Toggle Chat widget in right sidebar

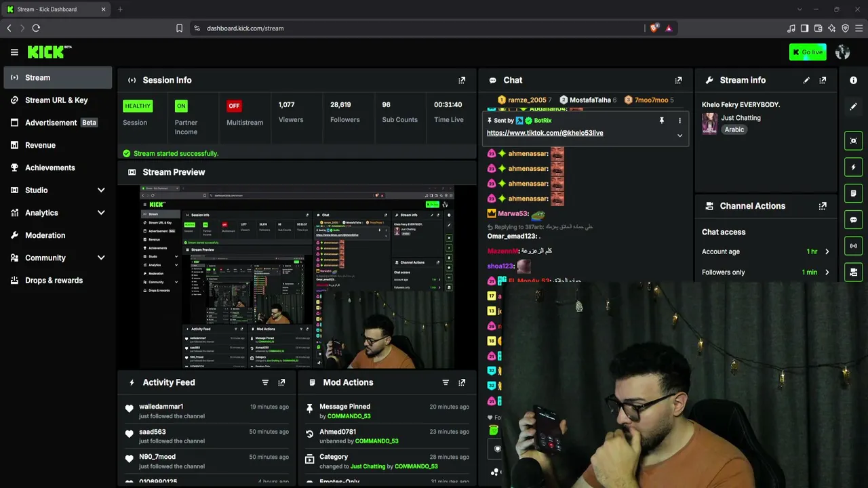point(853,220)
